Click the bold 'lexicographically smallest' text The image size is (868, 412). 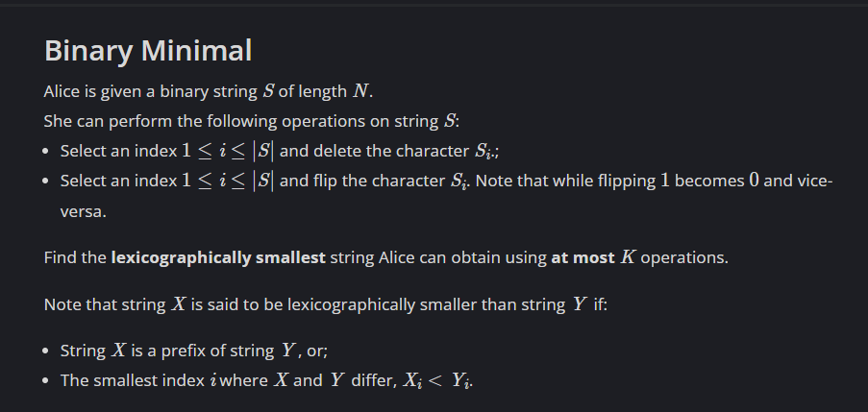coord(218,257)
